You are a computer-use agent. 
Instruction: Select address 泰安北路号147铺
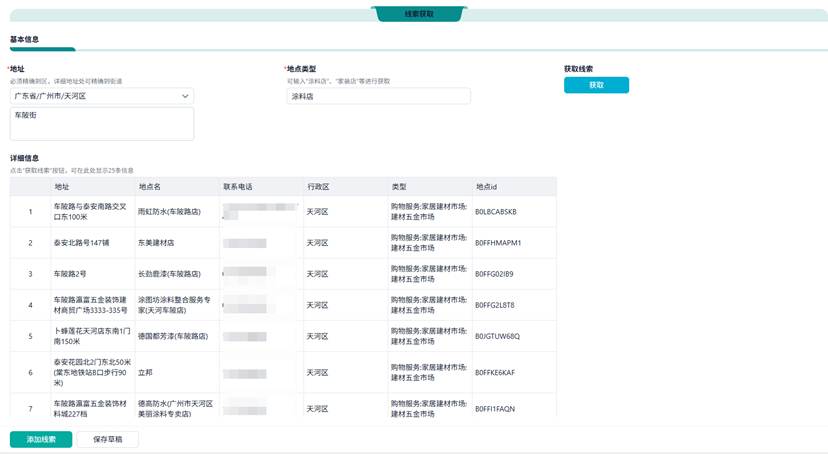81,243
